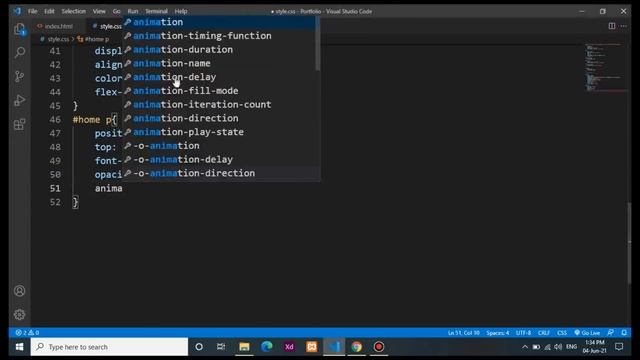Open the Run and Debug view
640x360 pixels.
coord(20,100)
